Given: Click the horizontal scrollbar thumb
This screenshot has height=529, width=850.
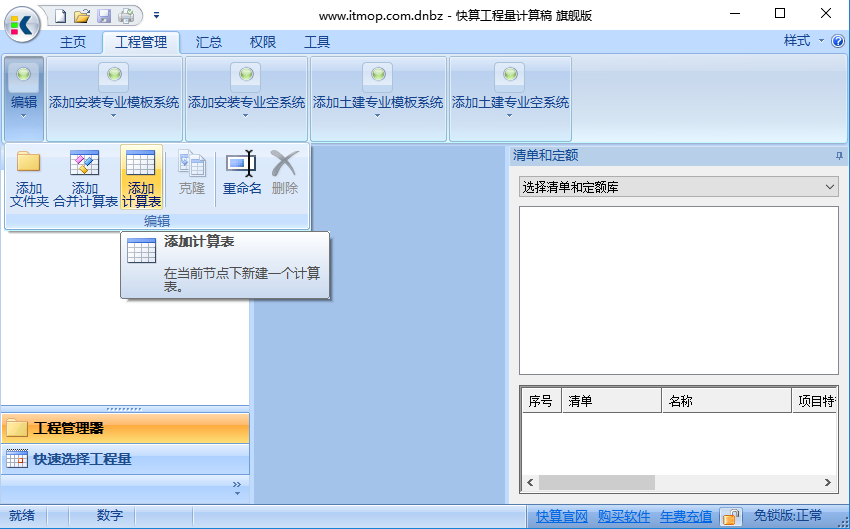Looking at the screenshot, I should (x=597, y=482).
